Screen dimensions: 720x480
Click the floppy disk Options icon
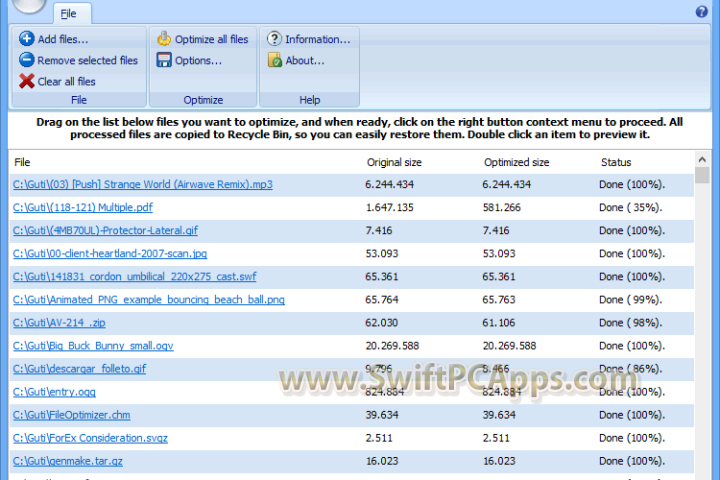(x=164, y=60)
